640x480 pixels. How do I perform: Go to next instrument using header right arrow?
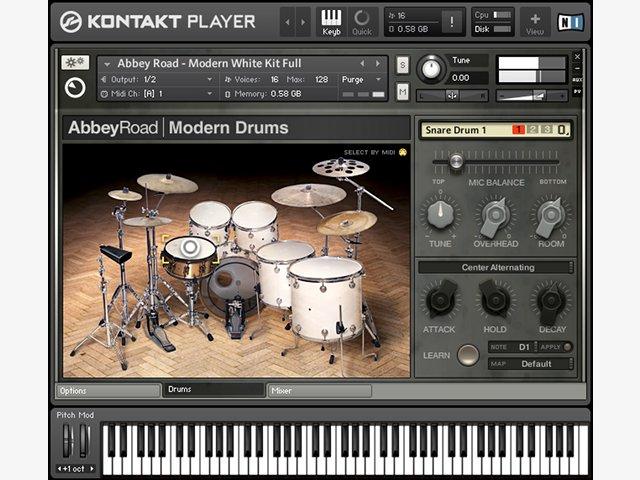click(x=303, y=22)
